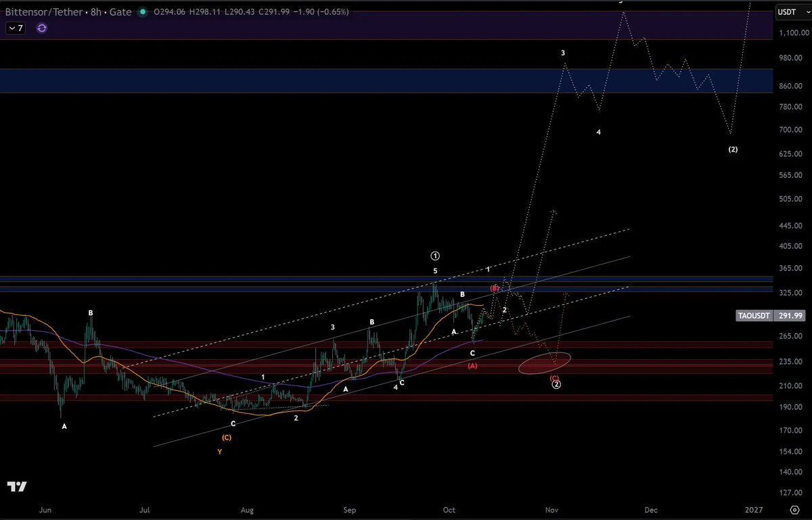Click the 365.00 price axis label

(790, 270)
